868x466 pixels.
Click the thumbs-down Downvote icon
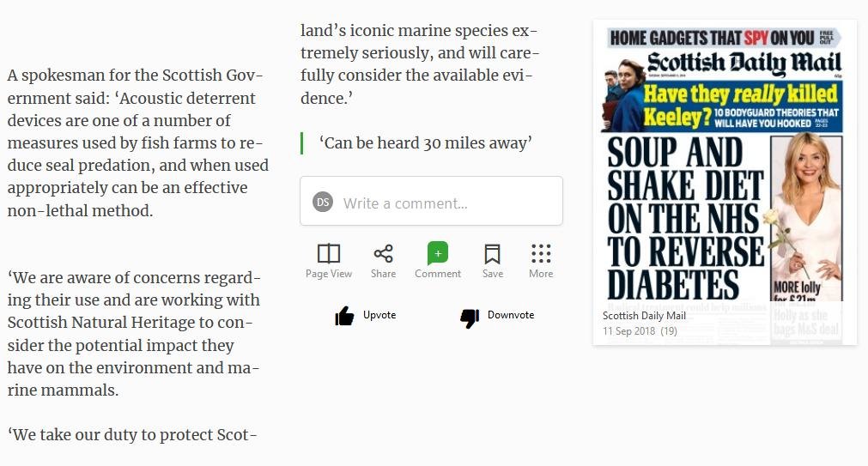[x=470, y=318]
